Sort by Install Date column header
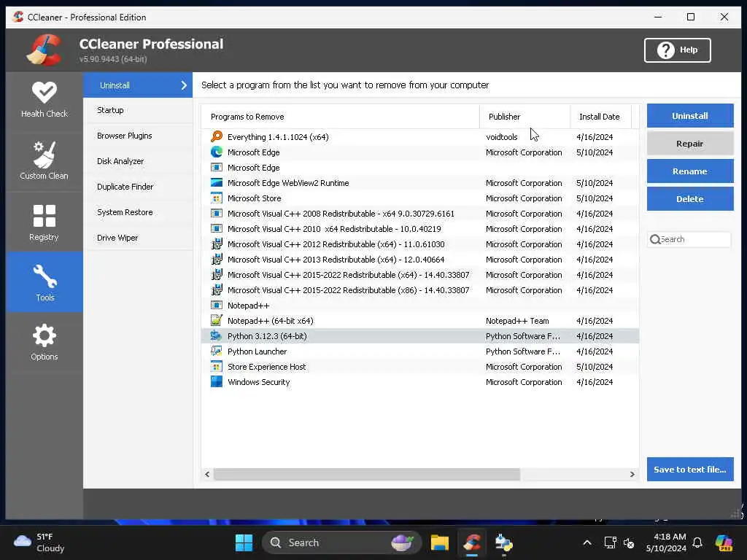This screenshot has width=747, height=560. point(600,117)
